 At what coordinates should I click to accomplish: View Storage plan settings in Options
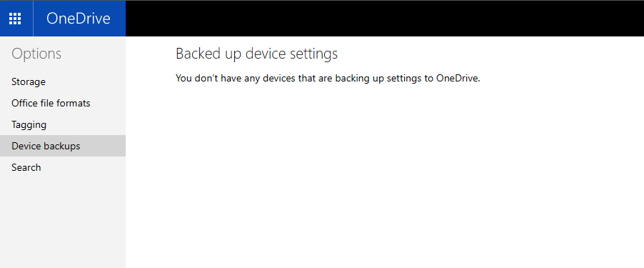(29, 81)
